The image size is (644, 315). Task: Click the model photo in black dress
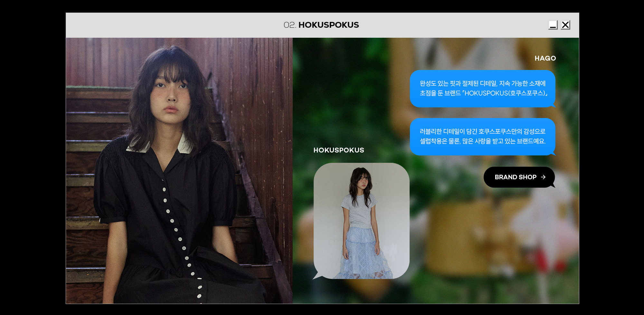[179, 171]
